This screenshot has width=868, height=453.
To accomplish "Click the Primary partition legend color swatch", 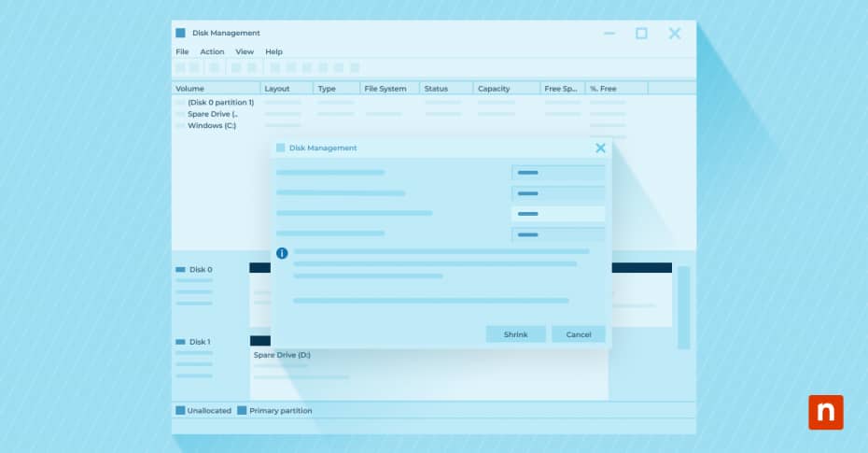I will [242, 410].
